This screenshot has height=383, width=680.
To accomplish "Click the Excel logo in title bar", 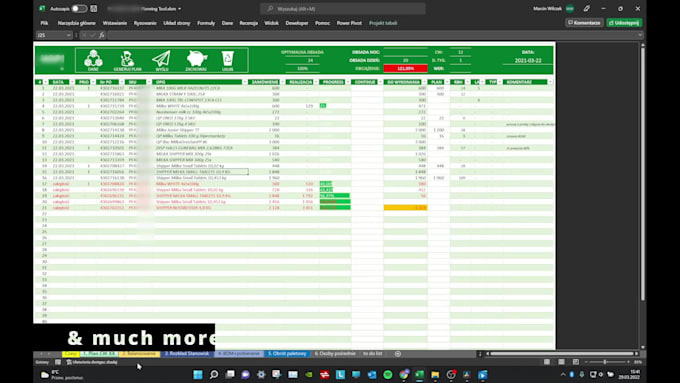I will pos(42,9).
